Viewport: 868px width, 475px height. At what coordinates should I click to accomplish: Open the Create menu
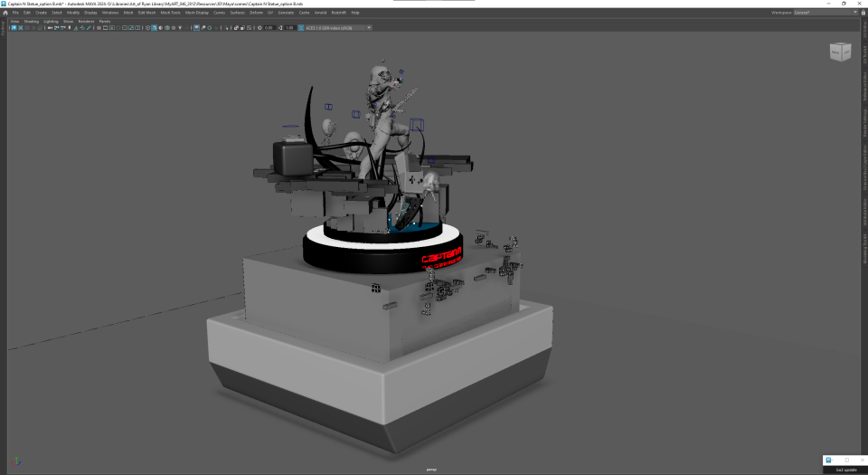click(x=41, y=12)
